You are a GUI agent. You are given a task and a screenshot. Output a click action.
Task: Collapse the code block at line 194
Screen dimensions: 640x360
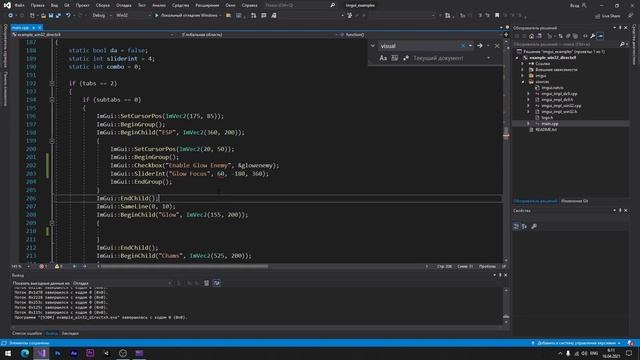[52, 100]
